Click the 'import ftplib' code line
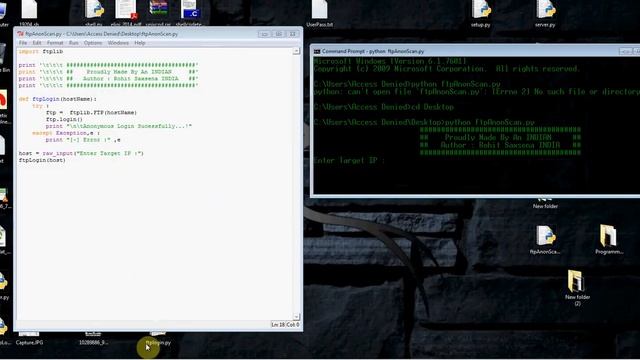This screenshot has height=360, width=640. click(x=41, y=51)
